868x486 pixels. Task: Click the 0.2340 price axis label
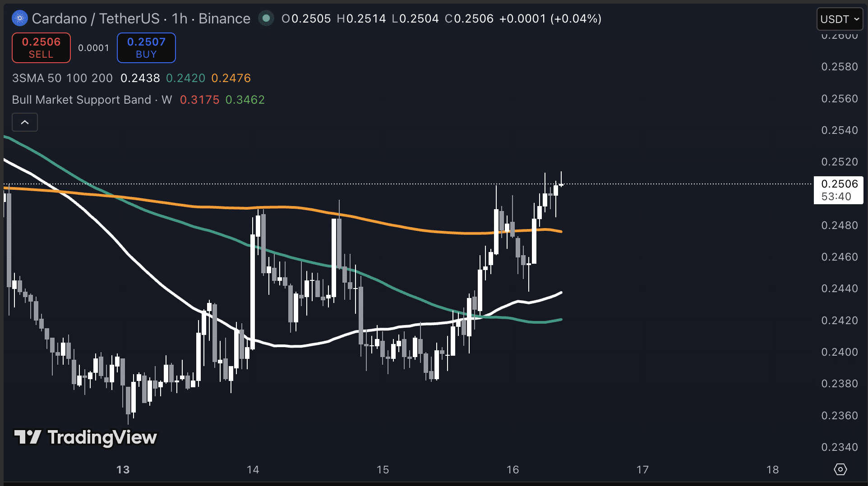(839, 447)
